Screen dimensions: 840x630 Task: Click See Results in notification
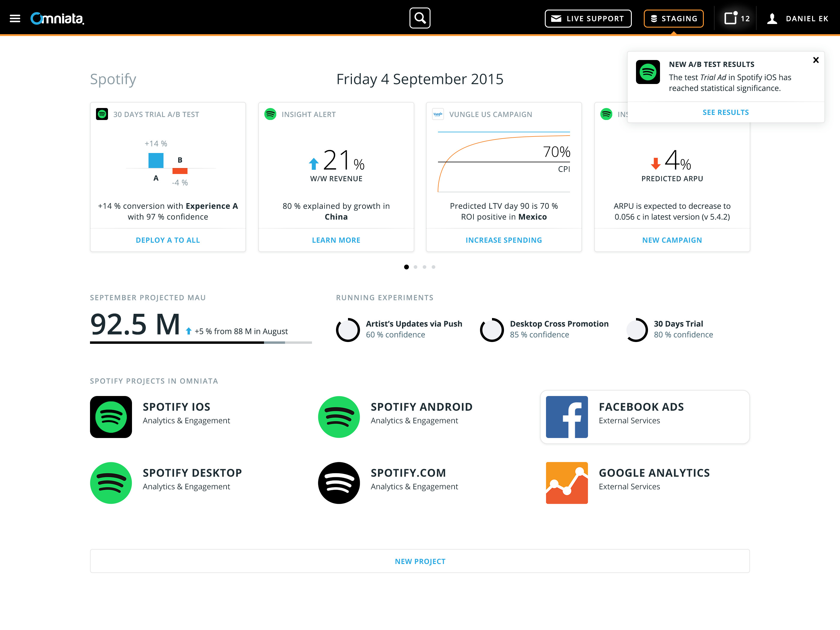[725, 112]
